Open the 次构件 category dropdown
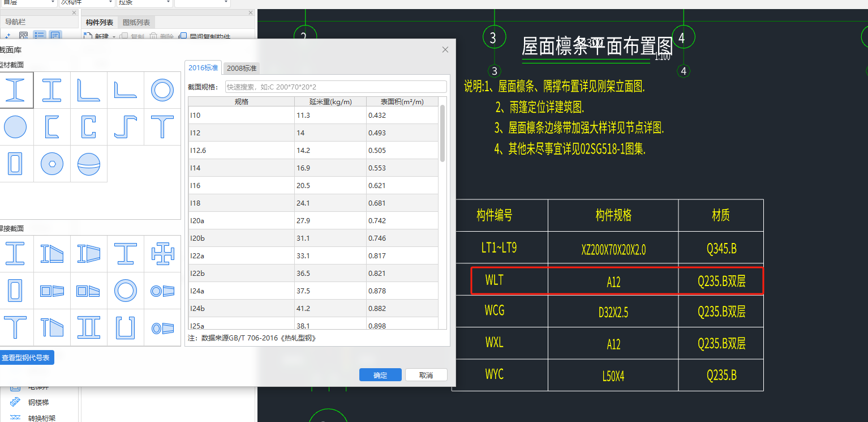 pos(87,3)
